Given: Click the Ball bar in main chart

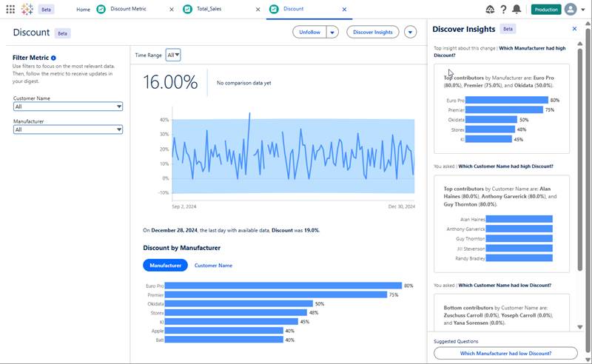Looking at the screenshot, I should coord(224,340).
